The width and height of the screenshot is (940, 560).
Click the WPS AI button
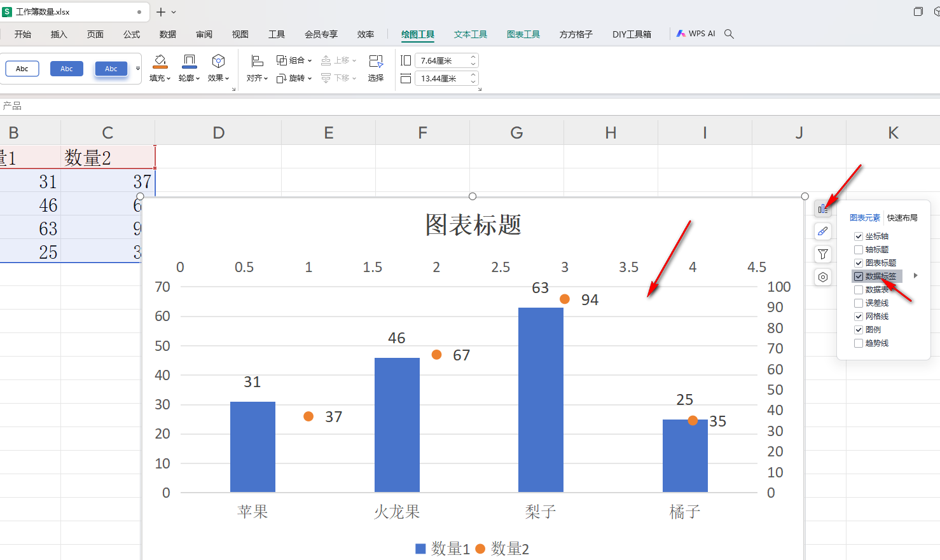click(696, 34)
